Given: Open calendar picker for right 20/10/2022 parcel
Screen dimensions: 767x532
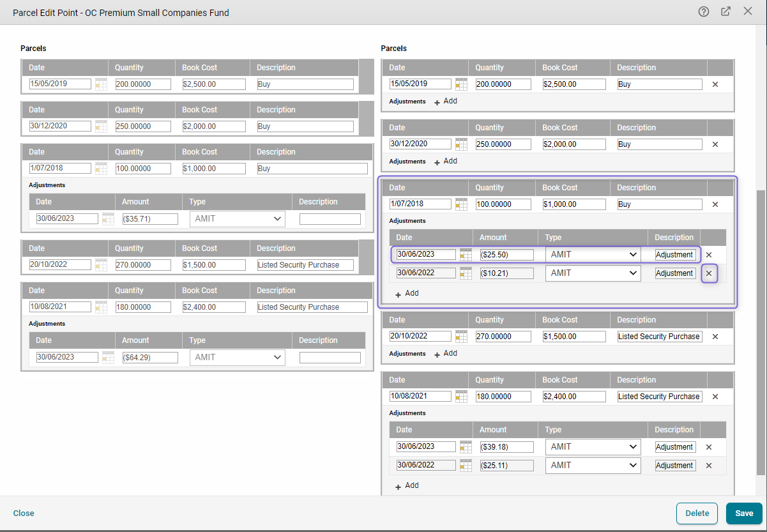Looking at the screenshot, I should tap(461, 337).
